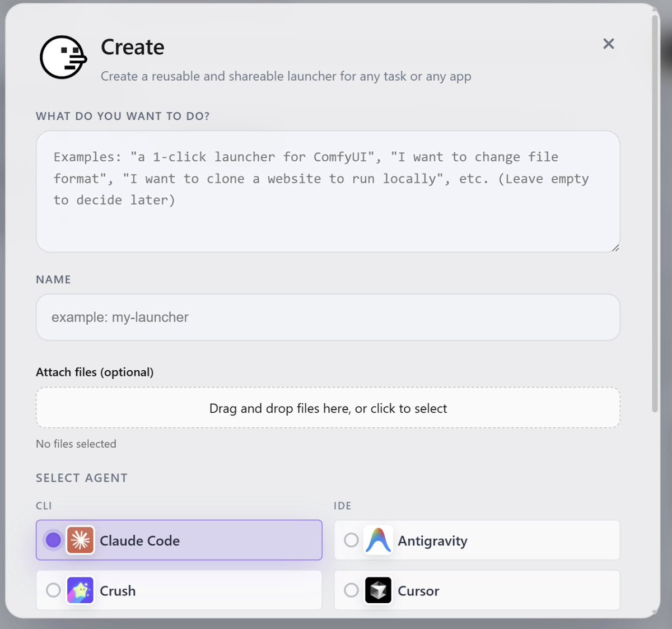Click the Name input field
Image resolution: width=672 pixels, height=629 pixels.
click(x=328, y=317)
